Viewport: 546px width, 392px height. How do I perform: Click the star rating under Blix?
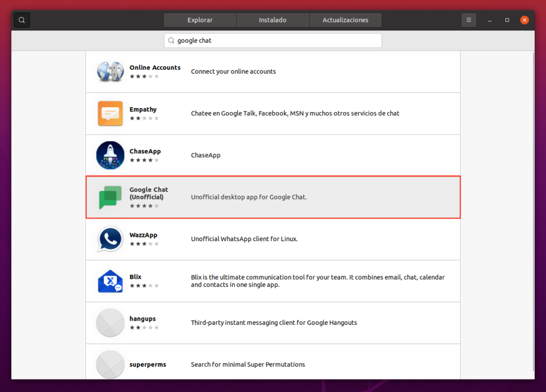click(x=144, y=285)
